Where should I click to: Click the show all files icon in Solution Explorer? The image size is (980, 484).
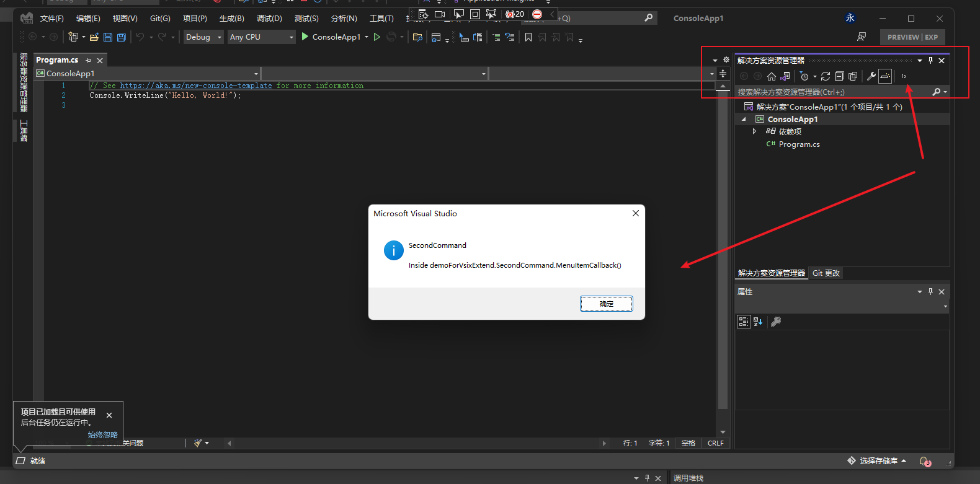(x=853, y=76)
